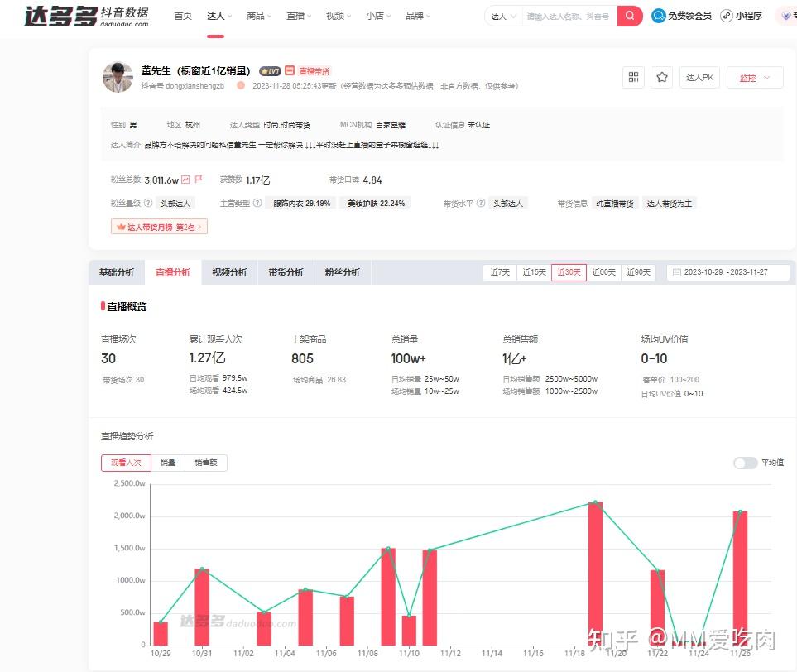Image resolution: width=797 pixels, height=672 pixels.
Task: Select the 近90天 range
Action: 638,272
